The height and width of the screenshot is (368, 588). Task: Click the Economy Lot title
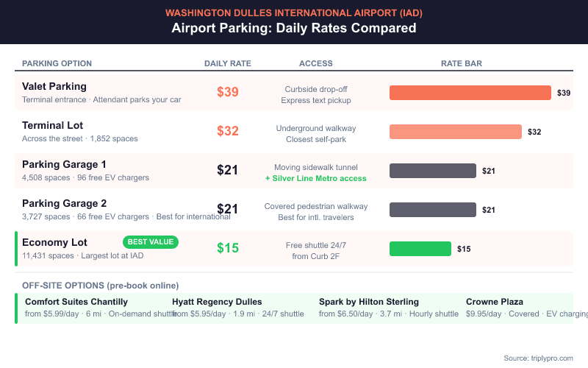coord(54,242)
